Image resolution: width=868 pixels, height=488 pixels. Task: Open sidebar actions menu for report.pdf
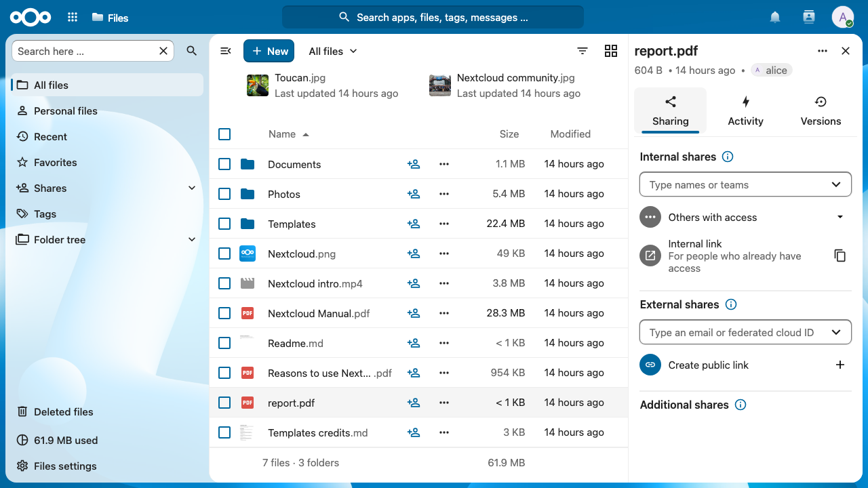coord(823,51)
